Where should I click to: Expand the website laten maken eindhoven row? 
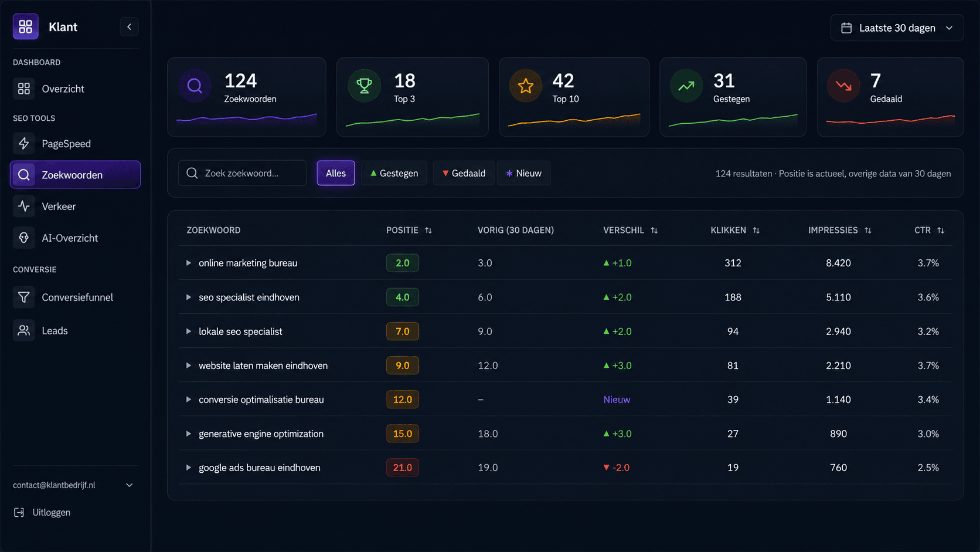click(x=188, y=365)
